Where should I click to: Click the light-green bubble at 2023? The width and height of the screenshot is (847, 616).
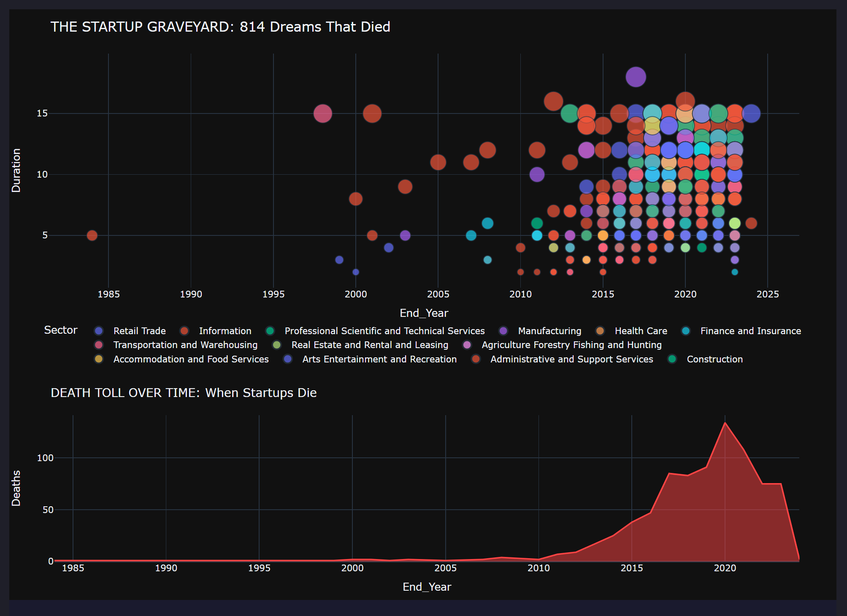coord(735,223)
